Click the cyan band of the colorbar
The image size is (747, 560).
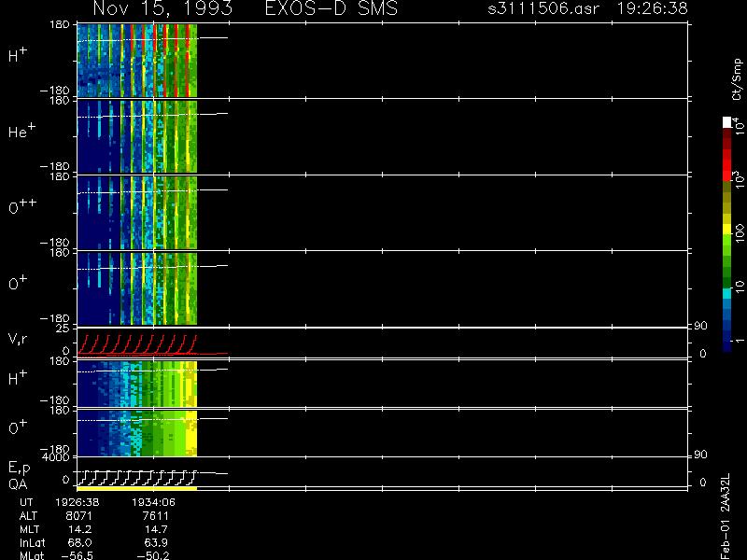727,293
